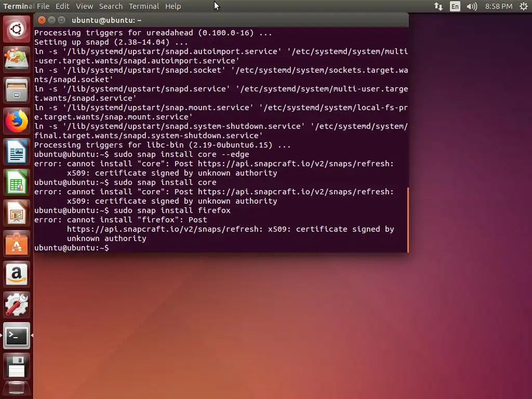Open the View menu
The image size is (532, 399).
click(x=84, y=6)
